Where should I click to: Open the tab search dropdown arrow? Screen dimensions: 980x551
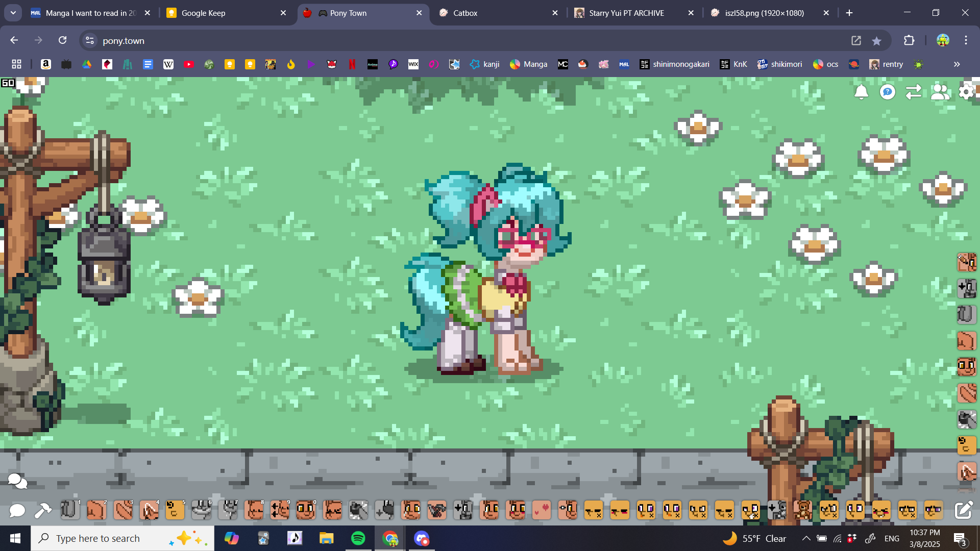point(13,13)
